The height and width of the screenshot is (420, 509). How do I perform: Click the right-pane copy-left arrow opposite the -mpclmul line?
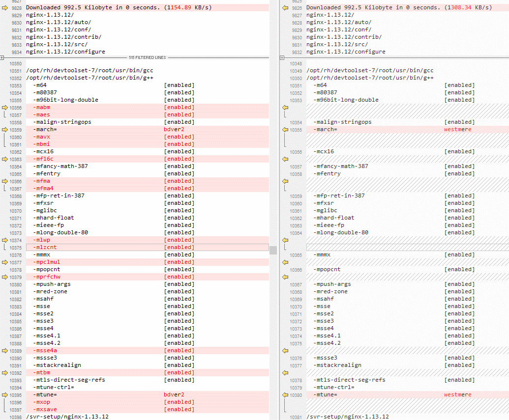(285, 262)
